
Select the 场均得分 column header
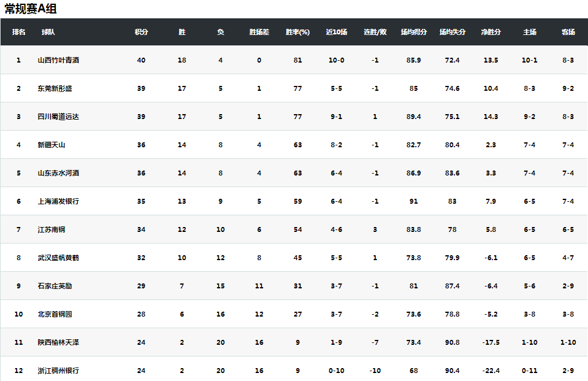[414, 32]
